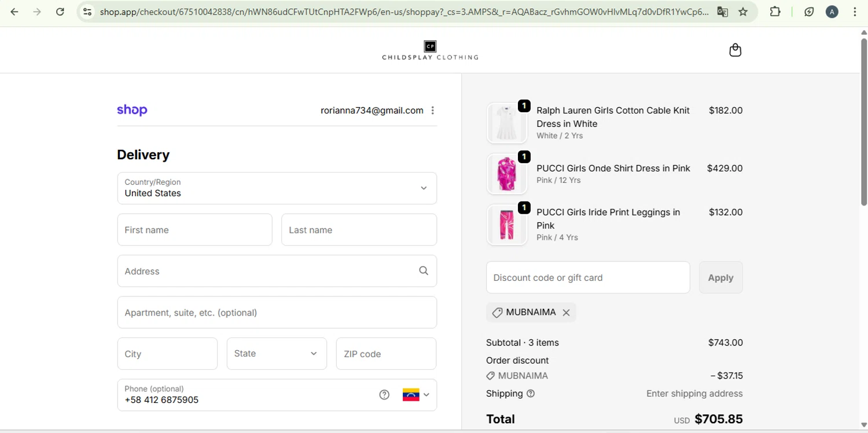Click the PUCCI pink leggings thumbnail
The image size is (868, 433).
point(507,225)
